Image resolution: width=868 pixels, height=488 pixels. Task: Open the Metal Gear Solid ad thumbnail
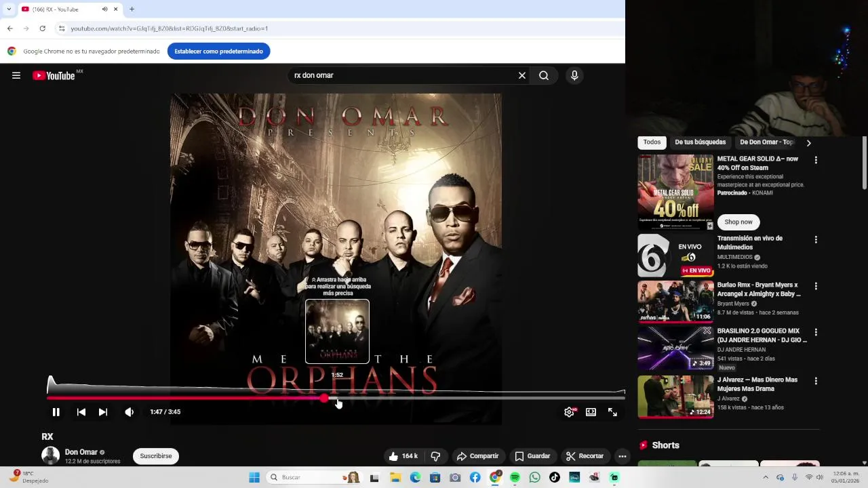point(675,192)
